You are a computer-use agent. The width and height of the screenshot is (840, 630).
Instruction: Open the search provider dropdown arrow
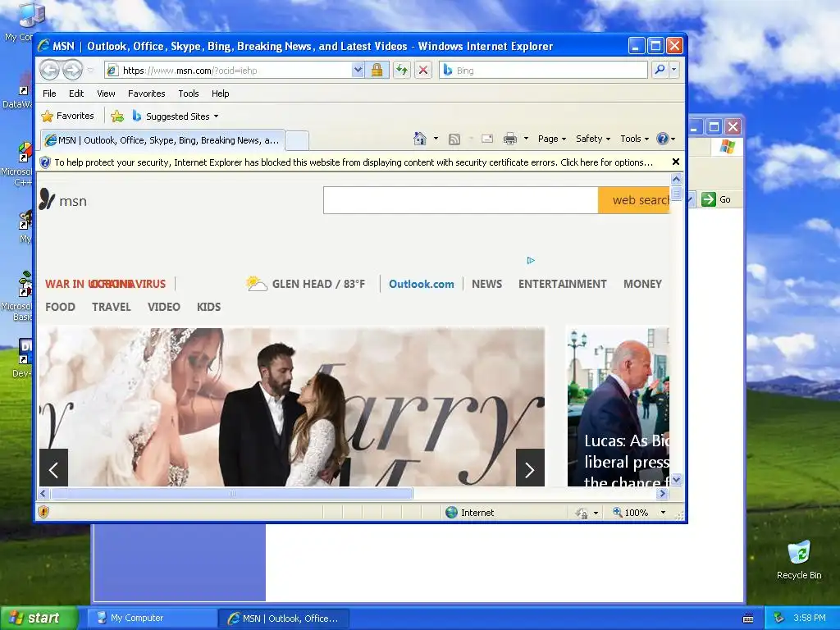click(674, 71)
